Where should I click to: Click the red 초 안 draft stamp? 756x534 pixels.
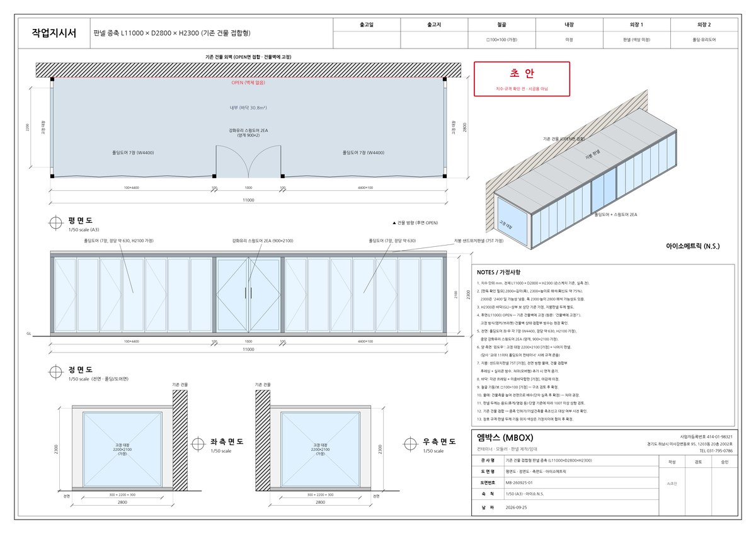[x=522, y=79]
